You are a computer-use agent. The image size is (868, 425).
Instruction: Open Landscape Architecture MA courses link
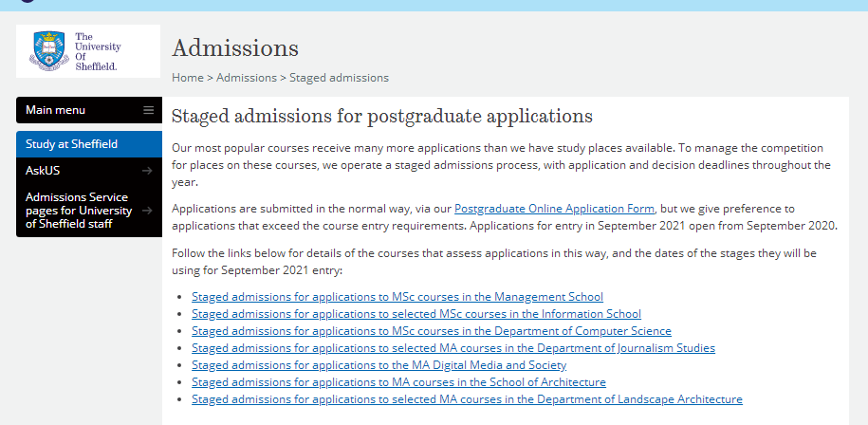coord(468,399)
